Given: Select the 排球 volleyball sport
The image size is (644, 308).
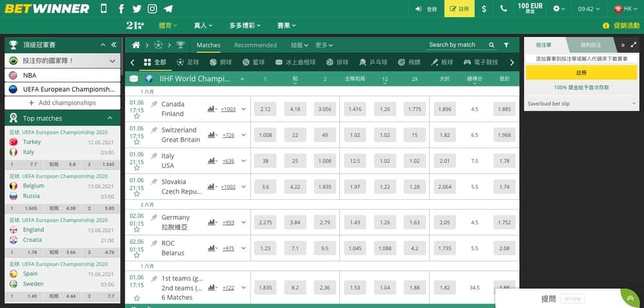Looking at the screenshot, I should [x=337, y=62].
